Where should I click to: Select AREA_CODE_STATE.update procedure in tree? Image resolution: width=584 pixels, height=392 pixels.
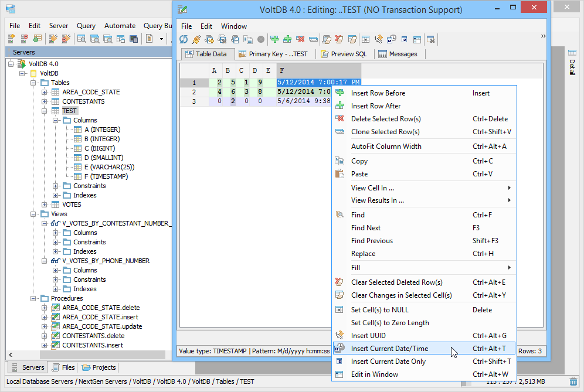point(102,326)
